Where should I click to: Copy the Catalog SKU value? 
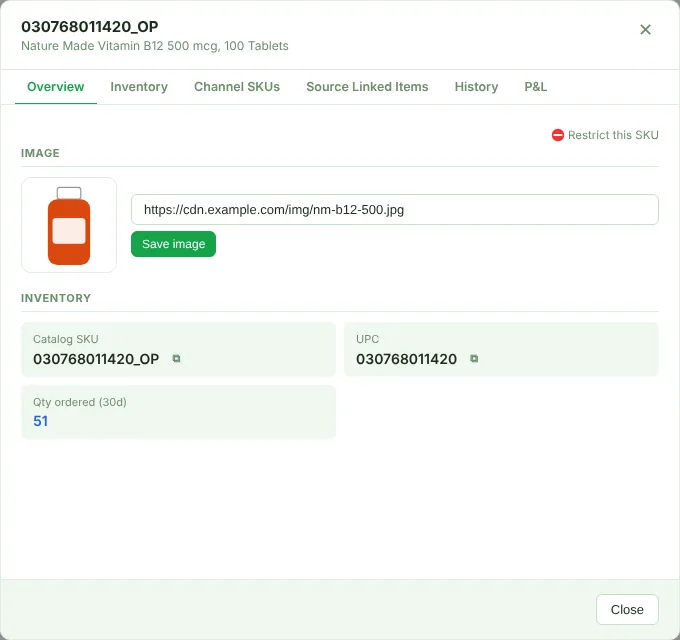(176, 359)
